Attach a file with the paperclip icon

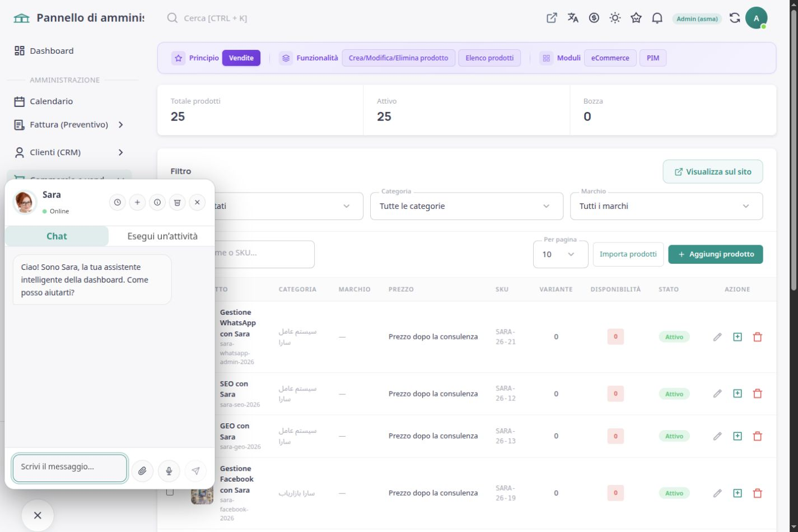click(x=142, y=471)
